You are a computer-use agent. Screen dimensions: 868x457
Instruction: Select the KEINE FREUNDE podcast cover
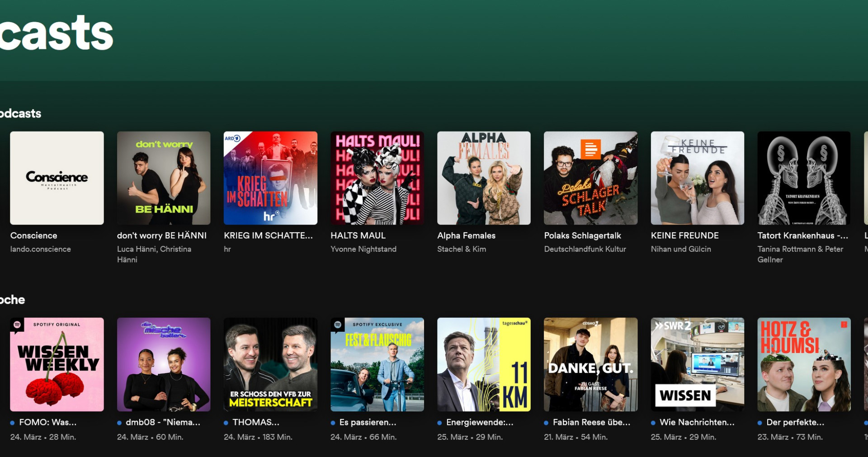pos(697,178)
